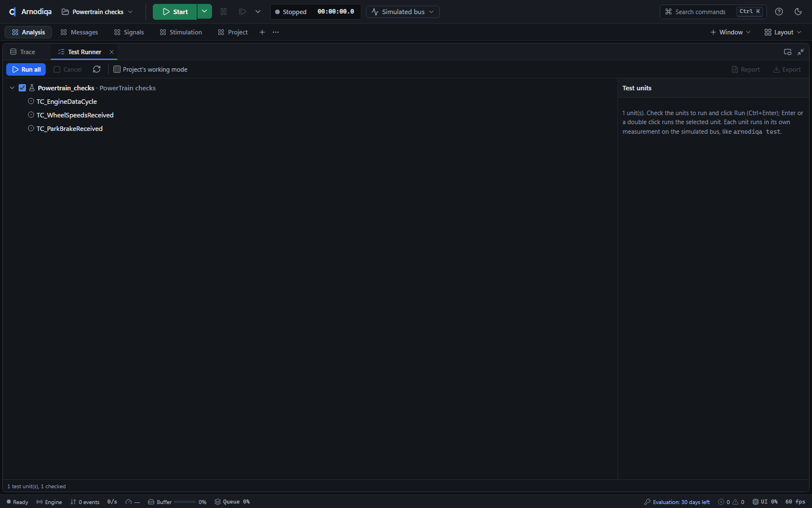Click the step measurement icon
Viewport: 812px width, 508px height.
(x=242, y=12)
